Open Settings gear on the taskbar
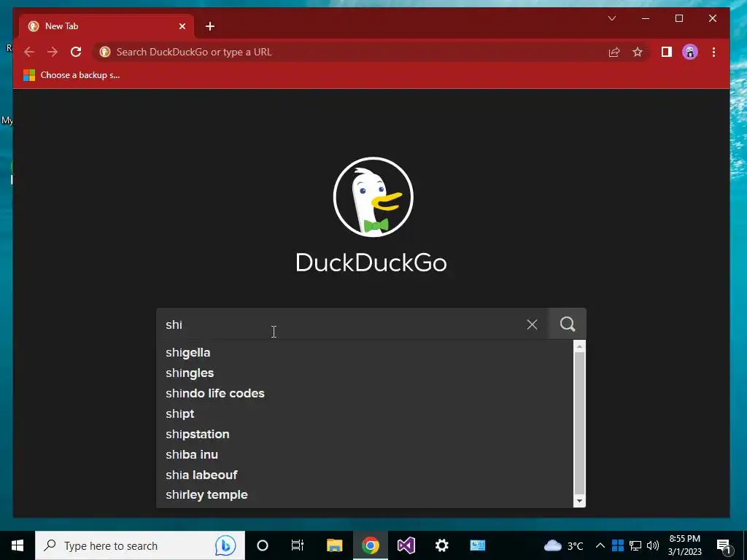747x560 pixels. point(441,545)
